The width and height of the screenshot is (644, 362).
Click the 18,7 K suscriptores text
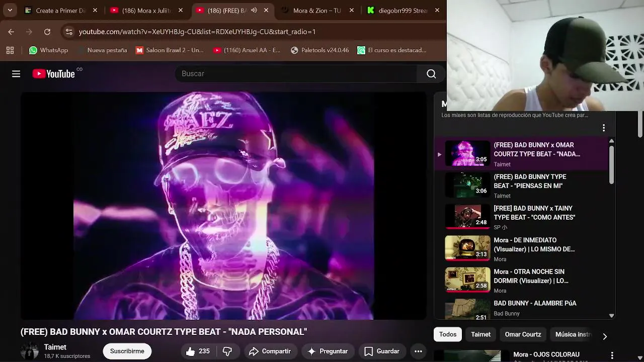[67, 356]
